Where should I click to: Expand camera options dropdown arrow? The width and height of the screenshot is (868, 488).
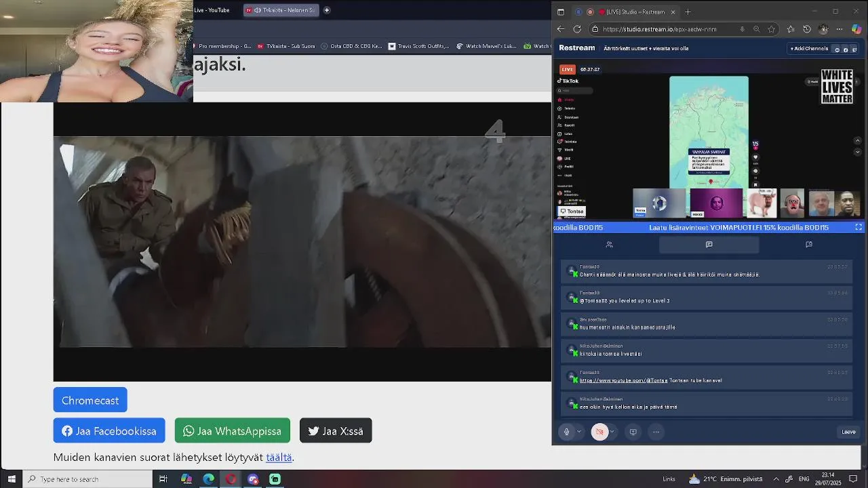coord(612,432)
